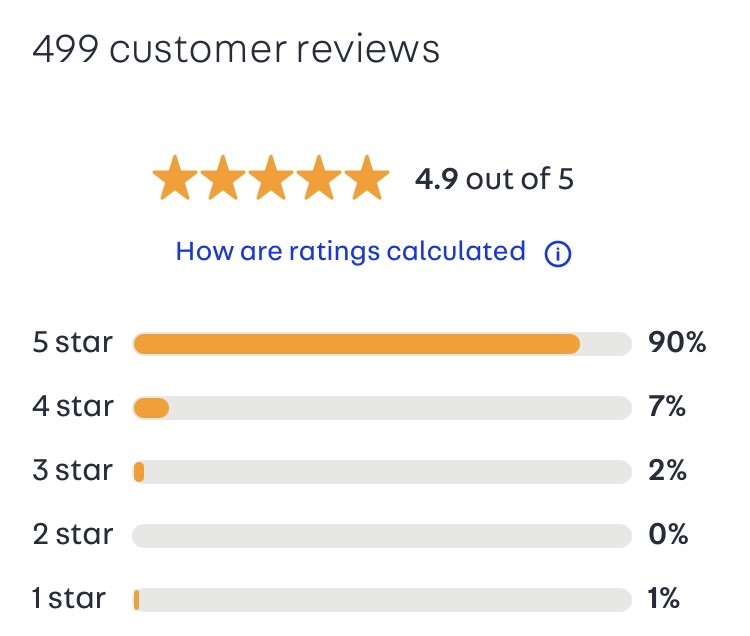The image size is (750, 636).
Task: Click the fifth rating star
Action: [367, 177]
